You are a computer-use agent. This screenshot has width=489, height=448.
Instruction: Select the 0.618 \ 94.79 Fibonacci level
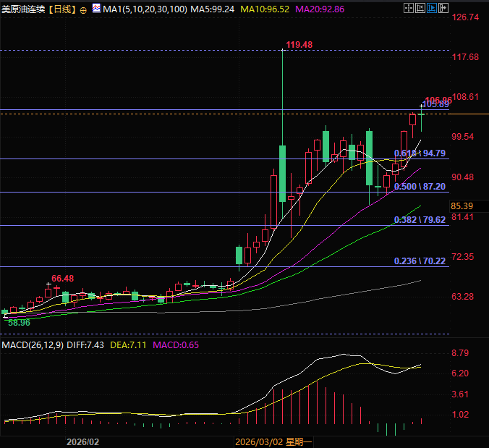tap(420, 153)
